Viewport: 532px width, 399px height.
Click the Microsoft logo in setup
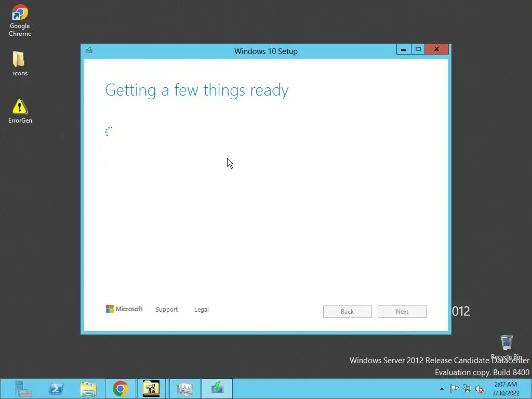tap(124, 309)
